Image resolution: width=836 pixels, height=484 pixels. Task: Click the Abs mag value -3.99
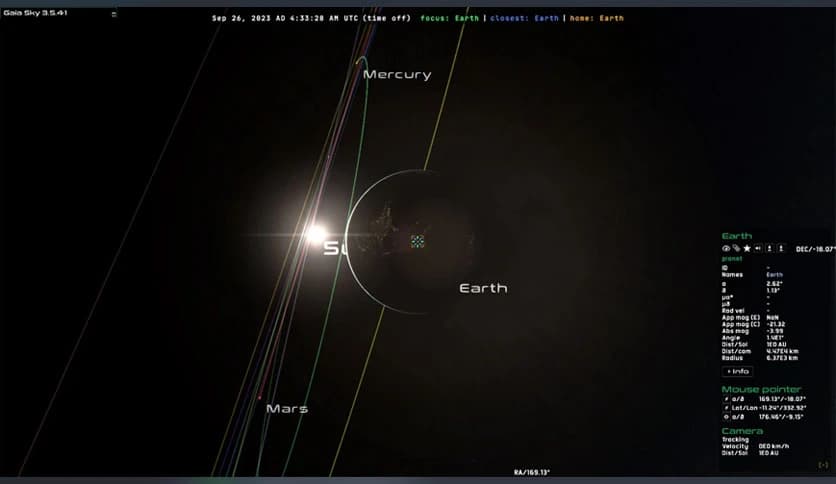(x=774, y=331)
